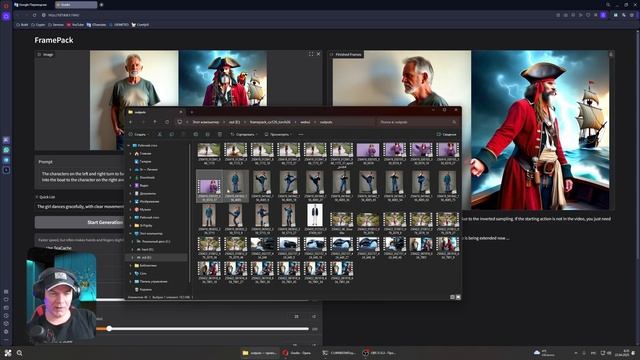Switch to OBS in taskbar
The image size is (640, 360).
coord(380,353)
